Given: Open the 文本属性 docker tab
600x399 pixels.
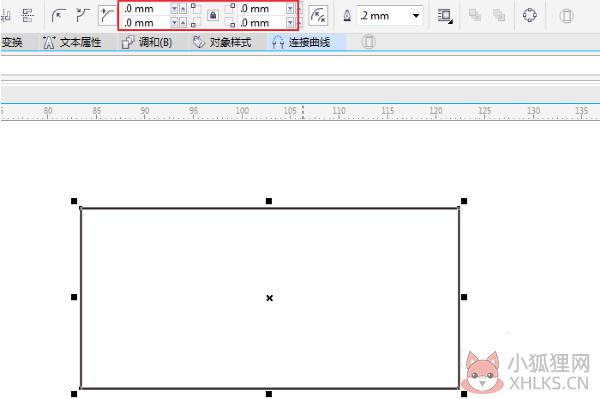Looking at the screenshot, I should pyautogui.click(x=72, y=42).
